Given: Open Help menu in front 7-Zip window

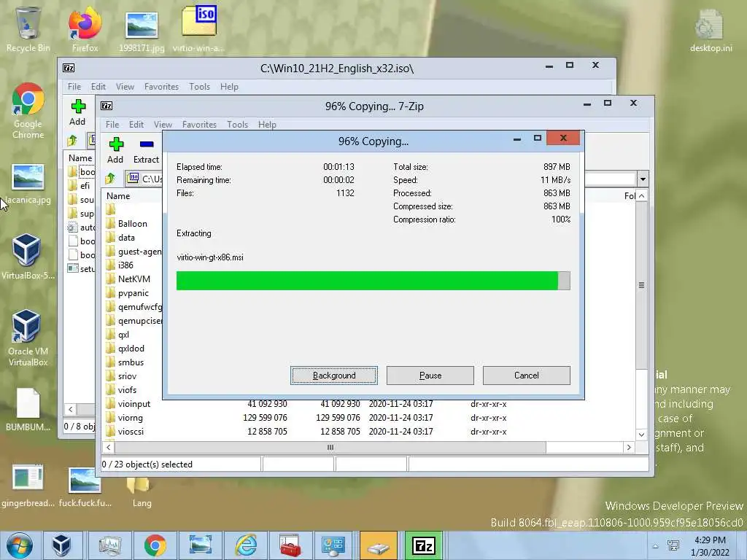Looking at the screenshot, I should coord(267,124).
